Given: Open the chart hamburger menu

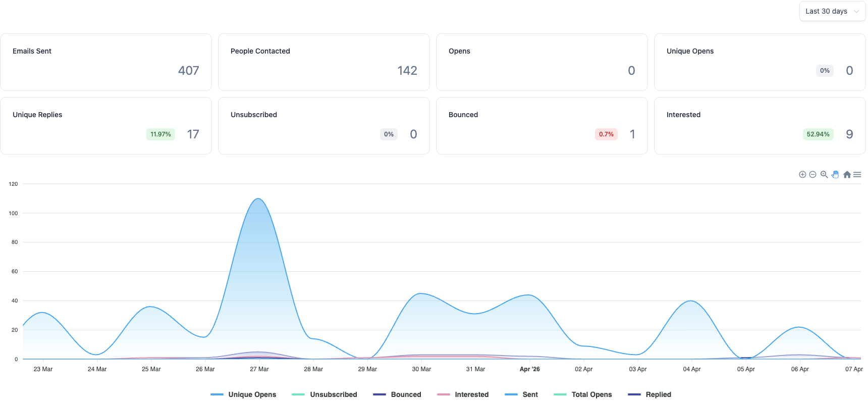Looking at the screenshot, I should coord(857,175).
